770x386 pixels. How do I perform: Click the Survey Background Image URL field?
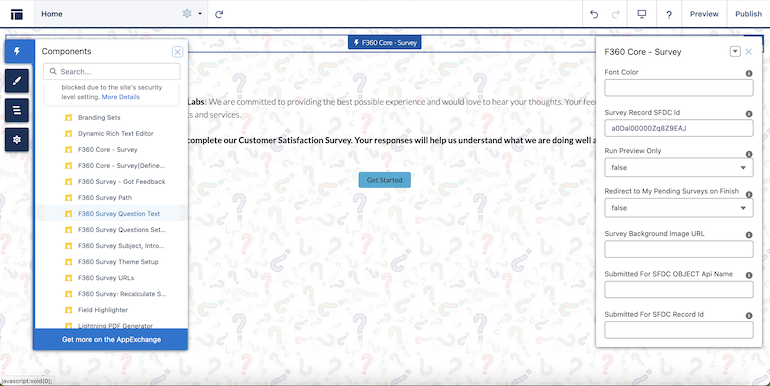coord(679,249)
